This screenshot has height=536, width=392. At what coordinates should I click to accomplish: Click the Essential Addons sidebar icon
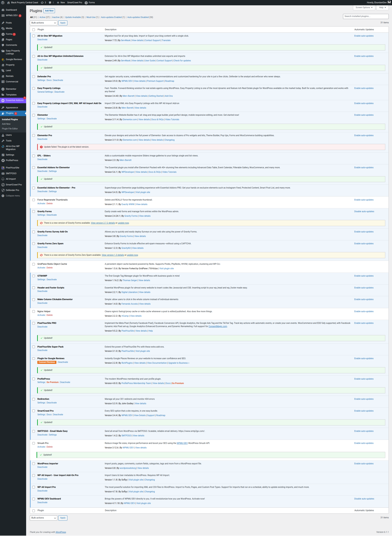[x=3, y=101]
